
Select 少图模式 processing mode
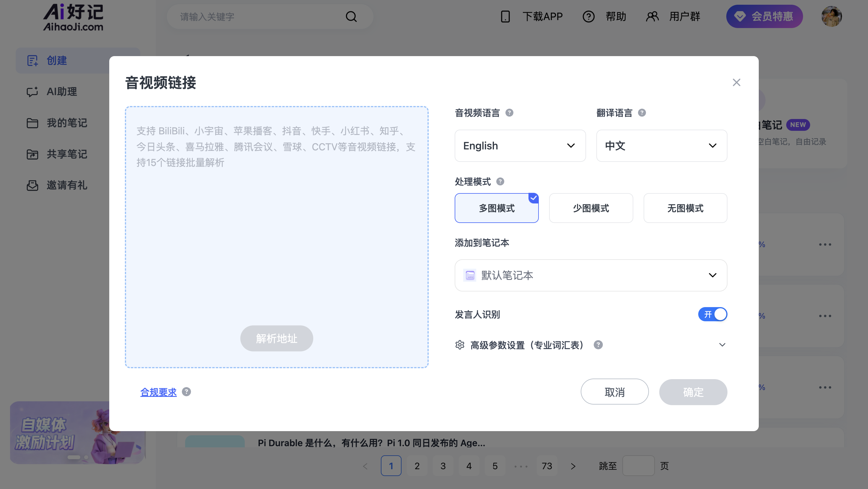tap(591, 208)
